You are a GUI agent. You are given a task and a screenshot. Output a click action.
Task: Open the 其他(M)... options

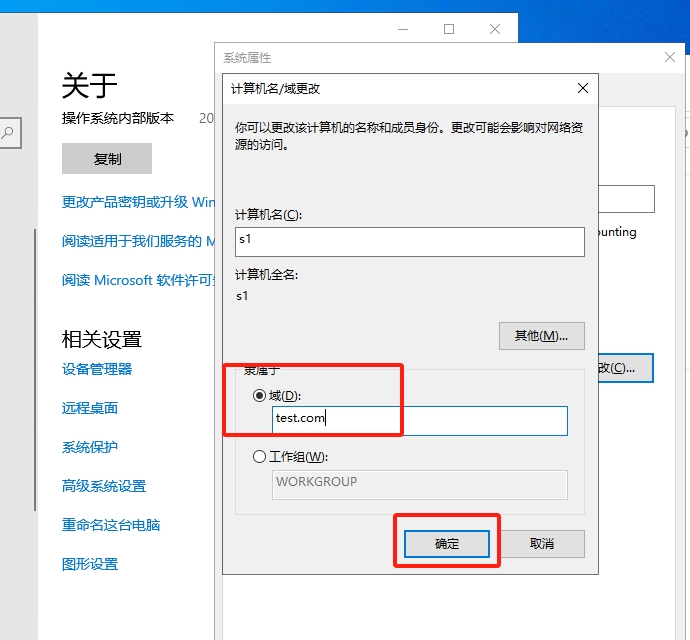pos(541,336)
